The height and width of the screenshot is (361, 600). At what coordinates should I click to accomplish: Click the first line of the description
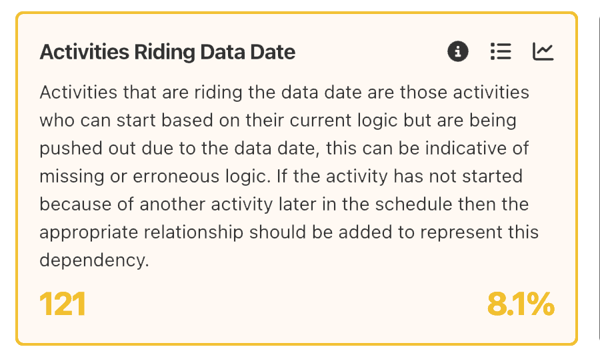[x=284, y=93]
